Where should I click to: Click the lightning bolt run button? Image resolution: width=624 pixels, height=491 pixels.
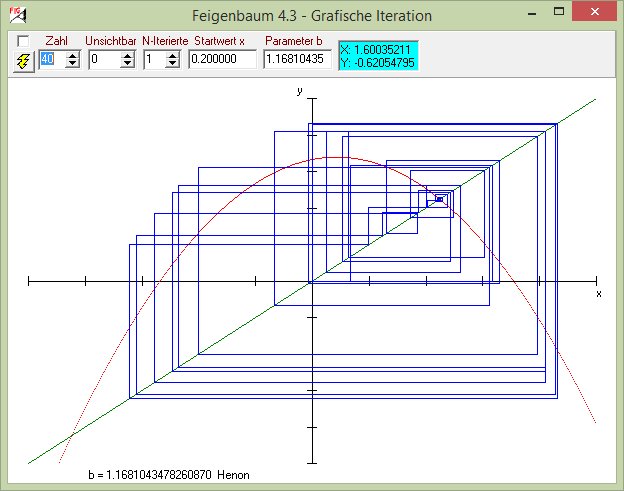[23, 62]
